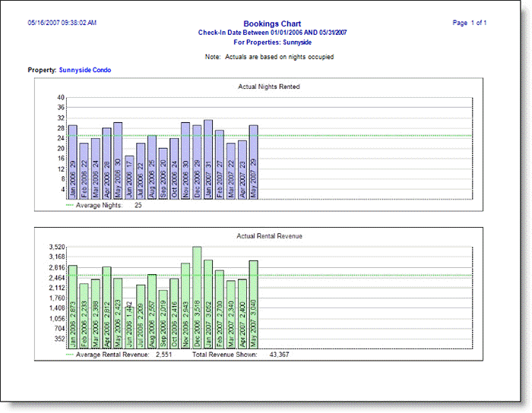
Task: Select the May 2007 bar in Rental Revenue chart
Action: coord(254,304)
